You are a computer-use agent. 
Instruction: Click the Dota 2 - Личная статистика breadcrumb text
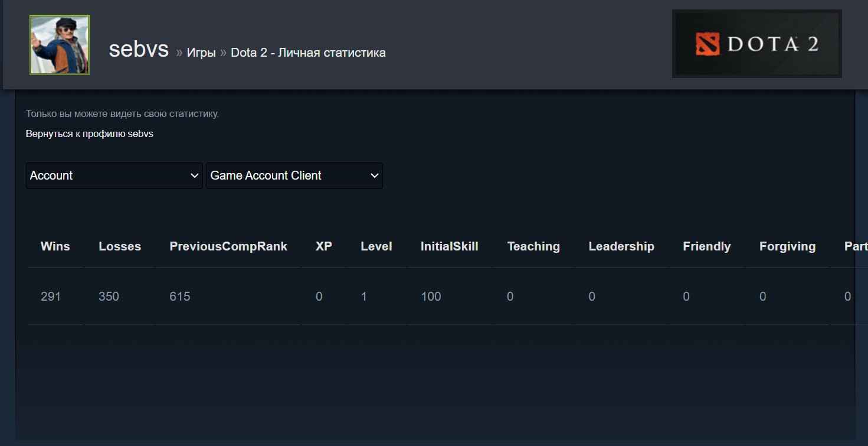(x=308, y=53)
